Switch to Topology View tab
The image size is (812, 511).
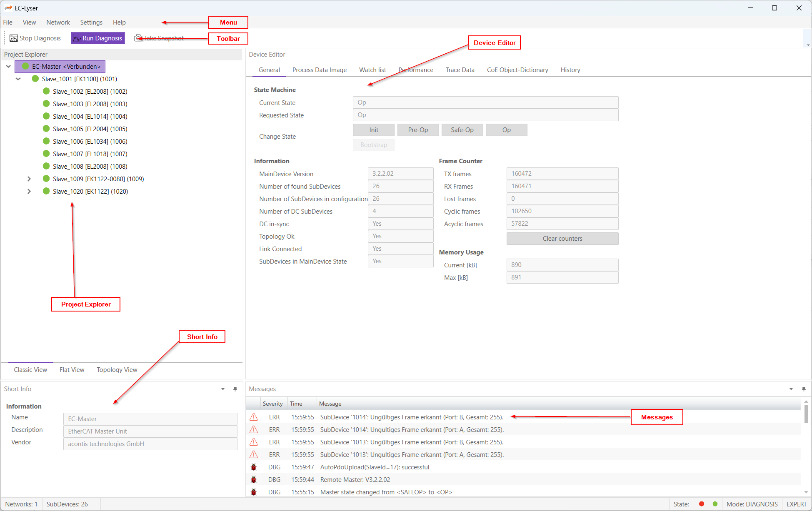tap(117, 370)
